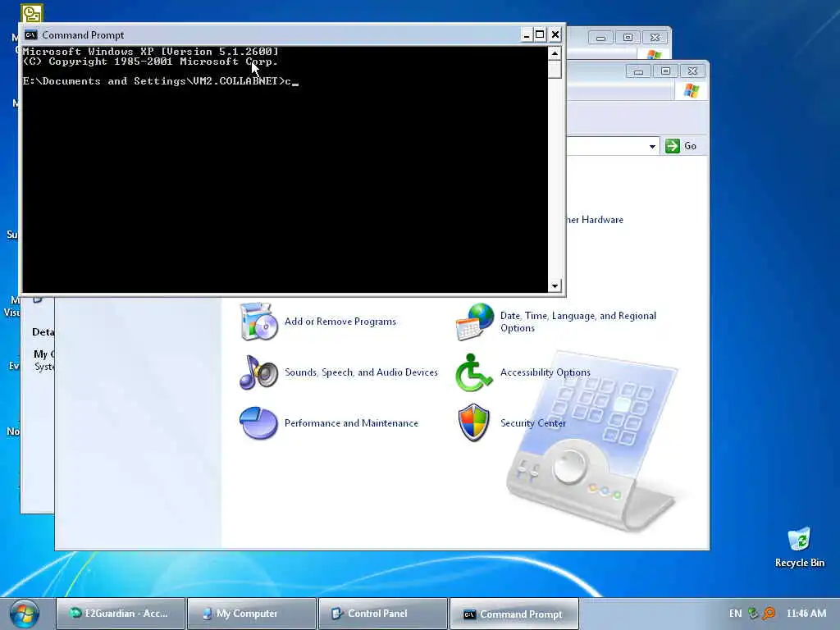Expand the Control Panel address bar dropdown
The image size is (840, 630).
pyautogui.click(x=652, y=146)
